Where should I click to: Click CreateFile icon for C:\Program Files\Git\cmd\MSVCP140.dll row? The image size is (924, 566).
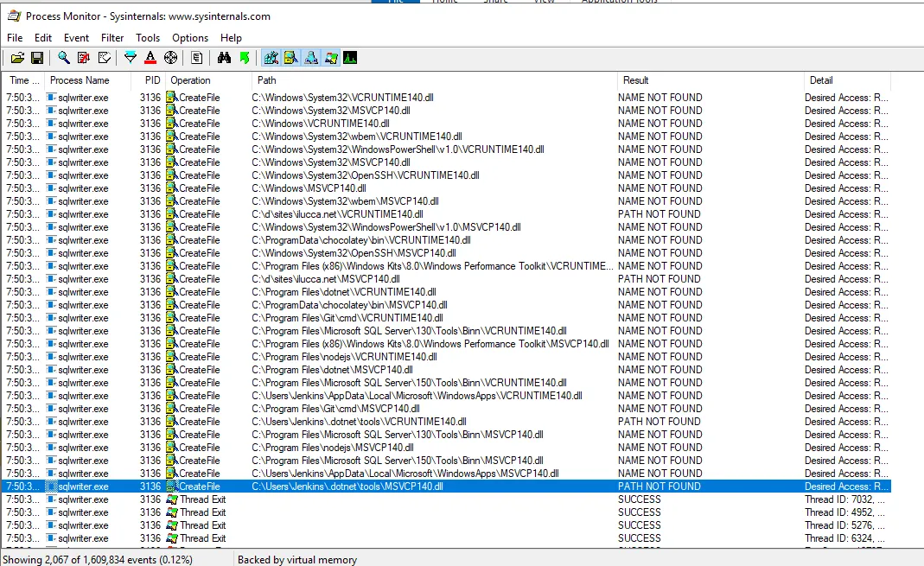172,408
